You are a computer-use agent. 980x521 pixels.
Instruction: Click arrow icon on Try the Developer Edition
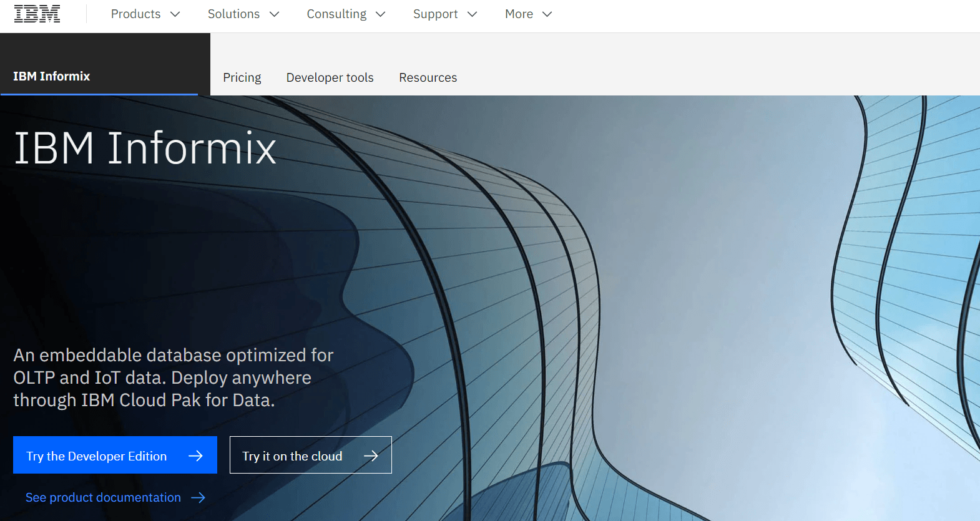point(195,456)
